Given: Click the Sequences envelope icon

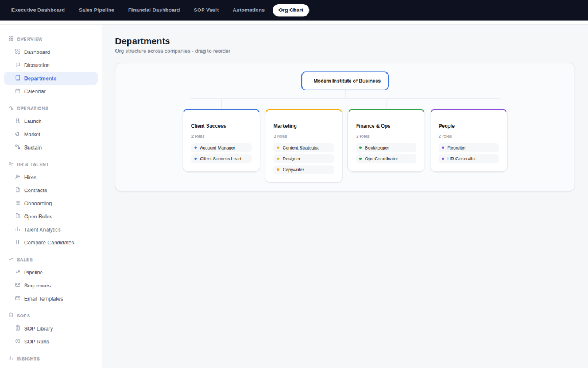Looking at the screenshot, I should (x=17, y=285).
